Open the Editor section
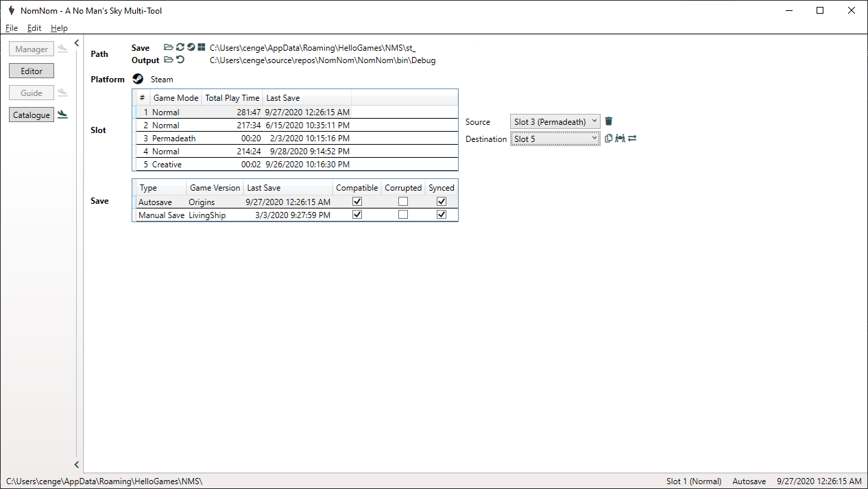This screenshot has height=489, width=868. 32,71
